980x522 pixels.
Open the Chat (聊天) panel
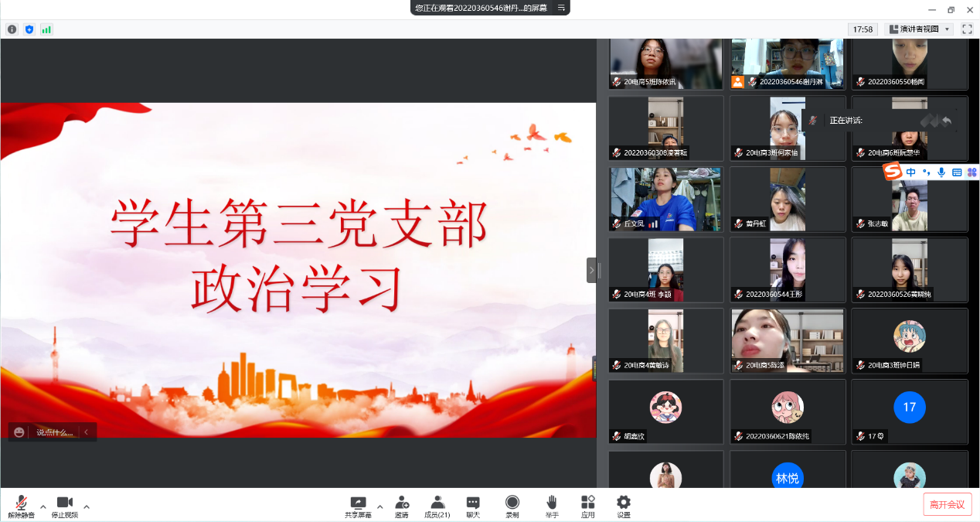(x=473, y=506)
